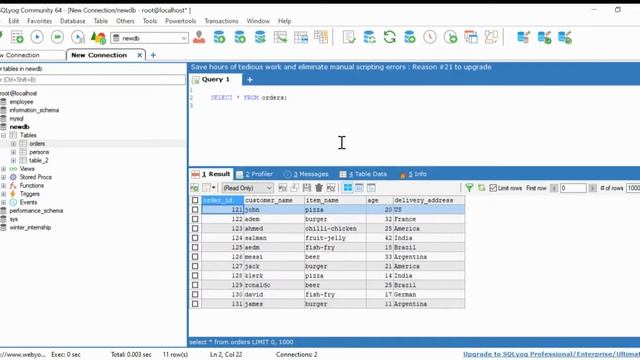Open the Powertools menu
Viewport: 640px width, 360px height.
(x=180, y=21)
